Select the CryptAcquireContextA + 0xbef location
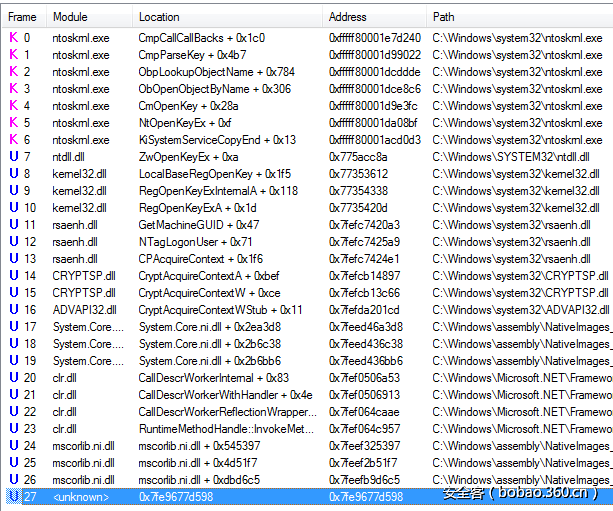Viewport: 613px width, 511px height. tap(209, 276)
